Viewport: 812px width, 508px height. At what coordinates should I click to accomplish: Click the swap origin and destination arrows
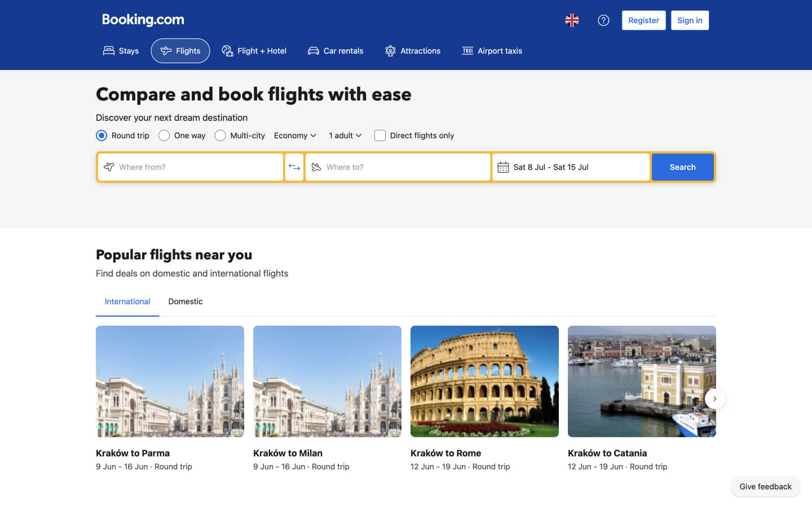(294, 167)
